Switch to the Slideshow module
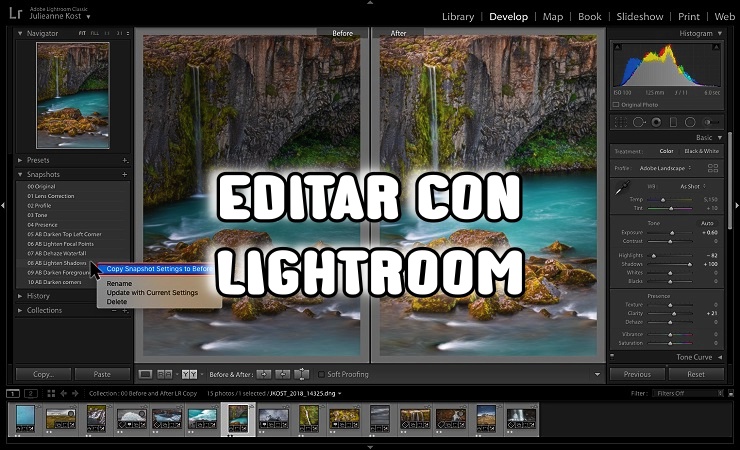Viewport: 740px width, 450px height. point(639,17)
